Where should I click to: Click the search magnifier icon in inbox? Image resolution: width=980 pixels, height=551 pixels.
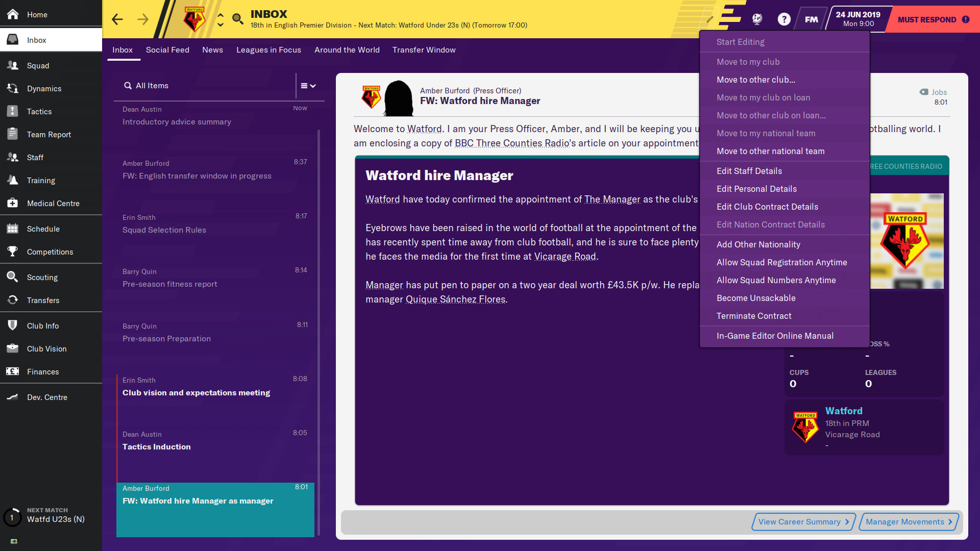(127, 85)
